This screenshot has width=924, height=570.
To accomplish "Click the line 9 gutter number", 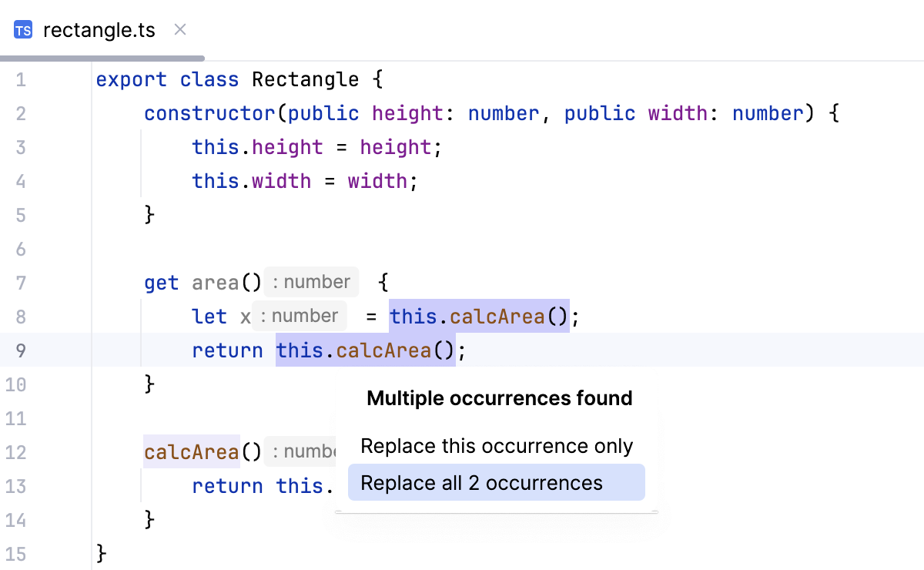I will click(20, 350).
